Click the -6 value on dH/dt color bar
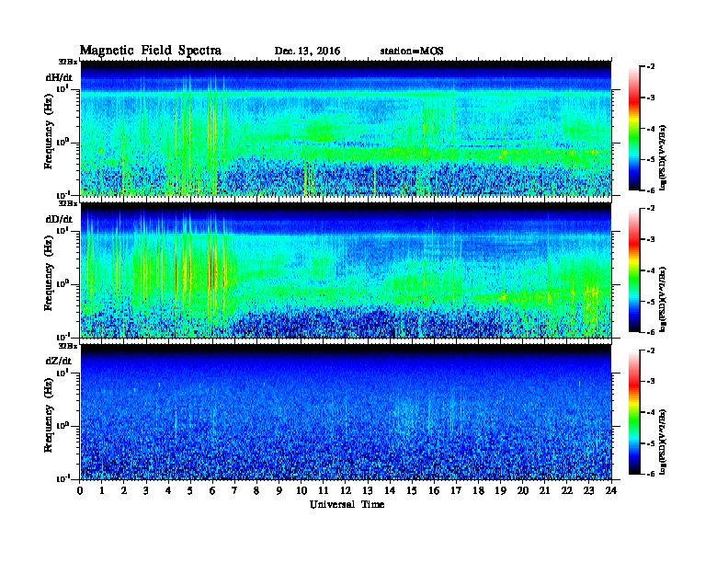The image size is (728, 563). coord(651,190)
